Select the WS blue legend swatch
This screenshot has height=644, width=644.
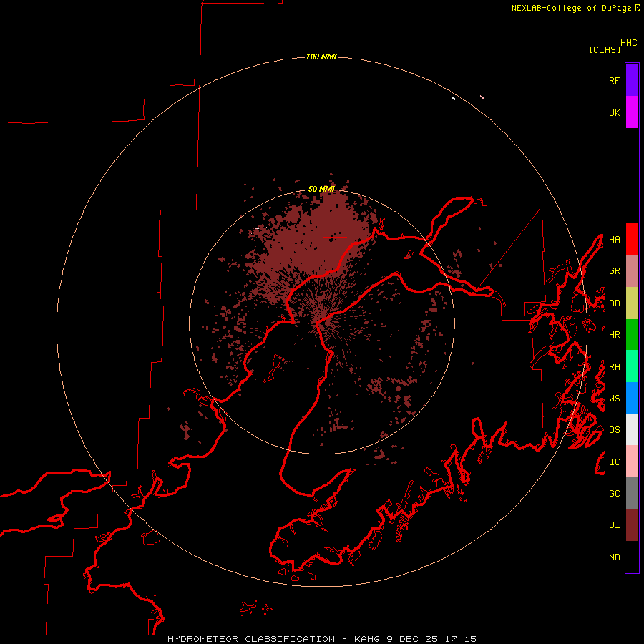tap(632, 398)
